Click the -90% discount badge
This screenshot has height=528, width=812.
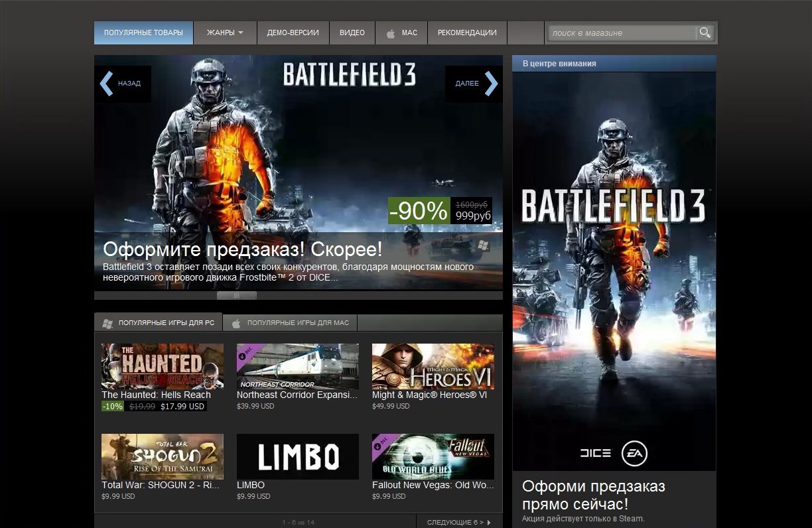click(419, 210)
